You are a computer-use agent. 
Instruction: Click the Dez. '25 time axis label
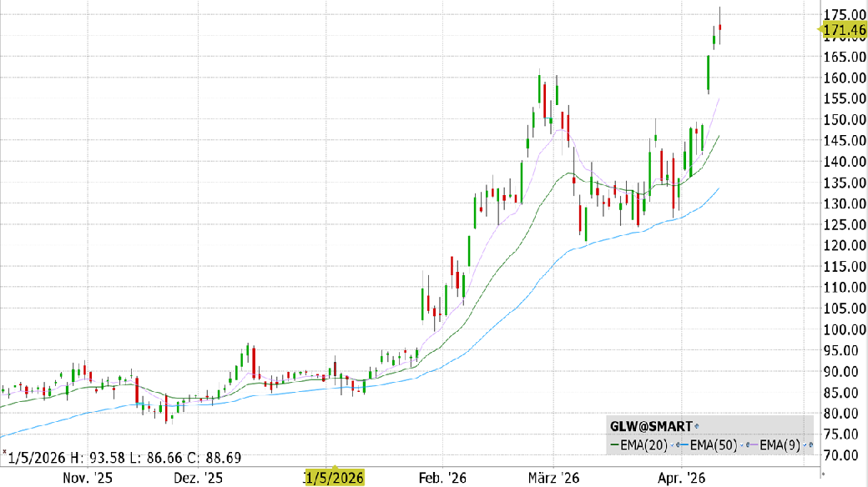pyautogui.click(x=198, y=478)
